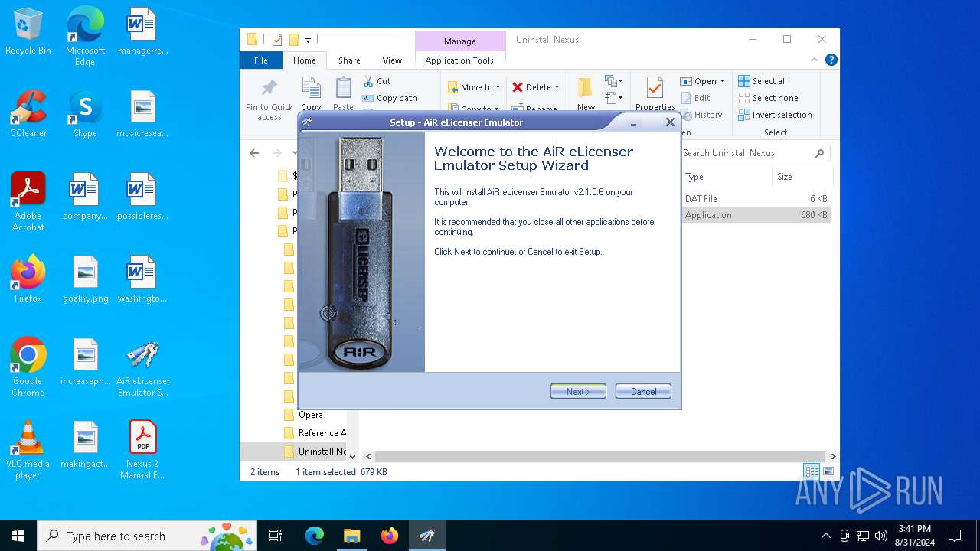Click the Invert selection command
This screenshot has width=980, height=551.
(x=775, y=115)
